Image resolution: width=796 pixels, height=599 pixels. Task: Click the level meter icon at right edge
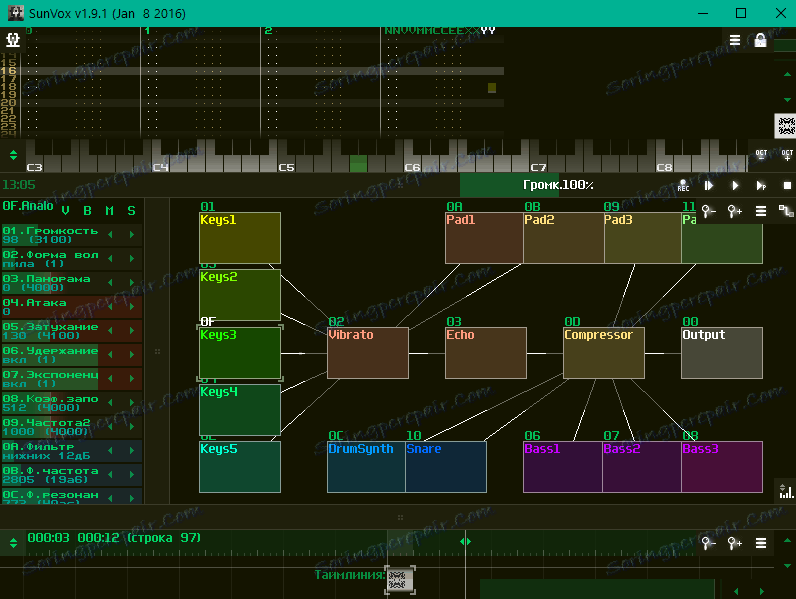pos(786,490)
